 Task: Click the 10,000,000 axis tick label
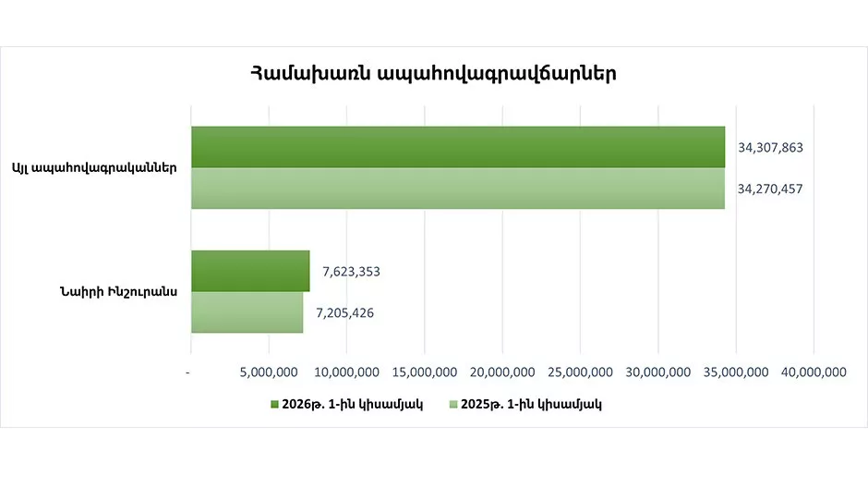(x=346, y=372)
